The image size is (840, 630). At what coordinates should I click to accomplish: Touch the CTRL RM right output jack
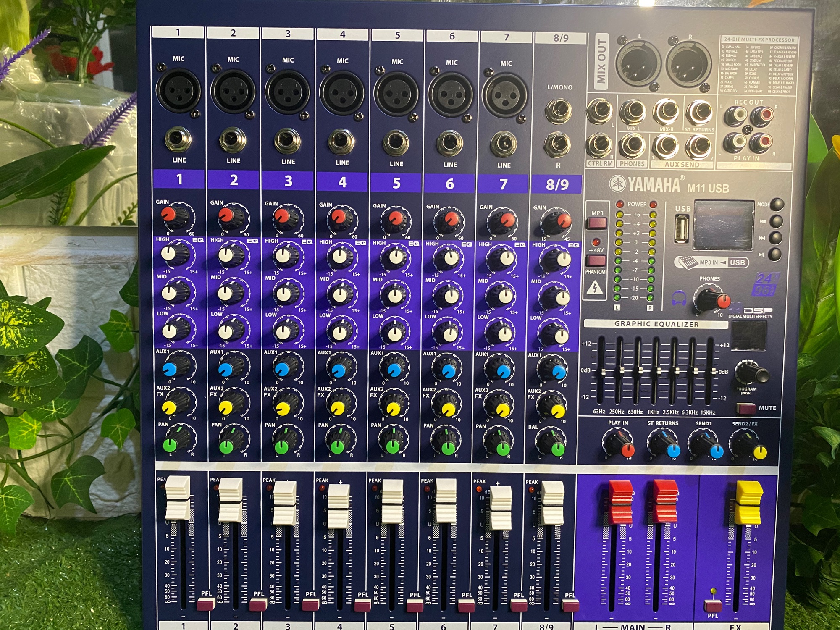click(x=599, y=145)
